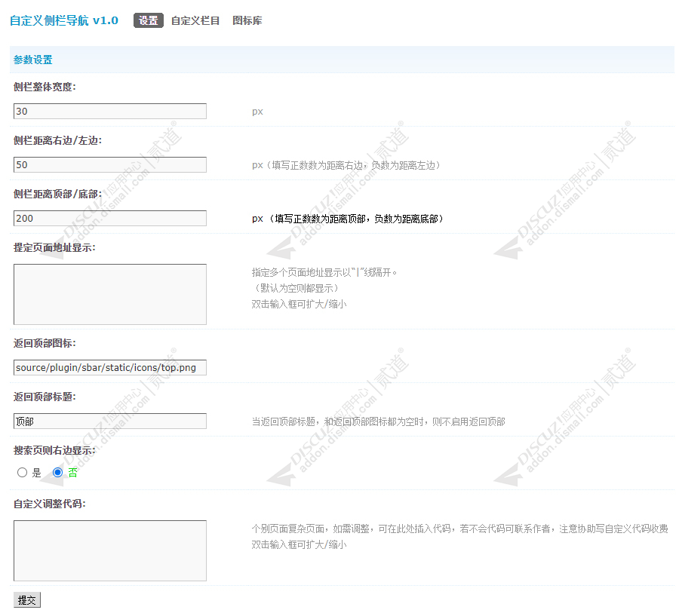Focus the 返回顶部标题 input field
Screen dimensions: 679x616
coord(110,421)
